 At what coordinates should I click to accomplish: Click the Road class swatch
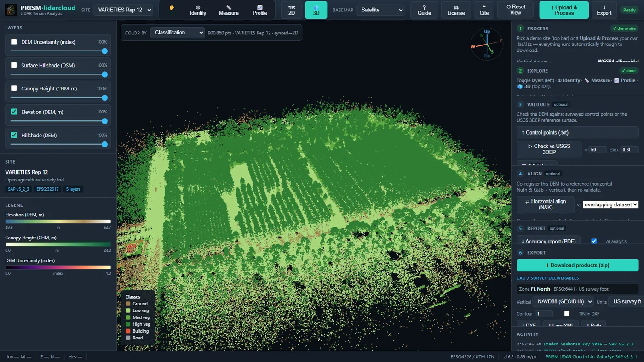click(x=128, y=338)
